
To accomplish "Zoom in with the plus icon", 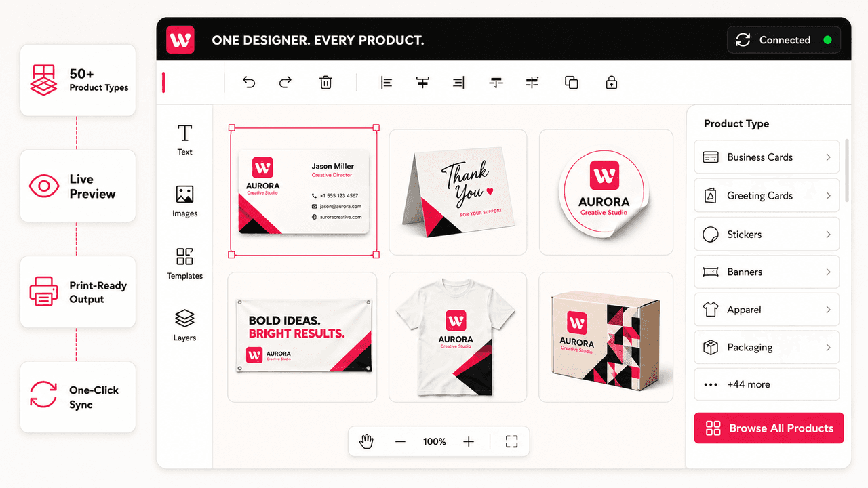I will point(469,442).
